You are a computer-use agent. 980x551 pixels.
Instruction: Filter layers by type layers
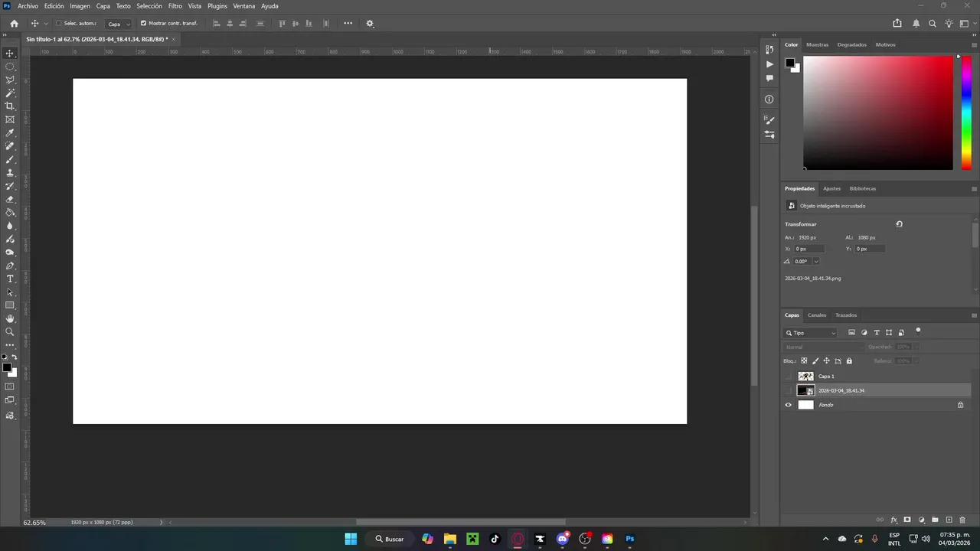point(877,333)
